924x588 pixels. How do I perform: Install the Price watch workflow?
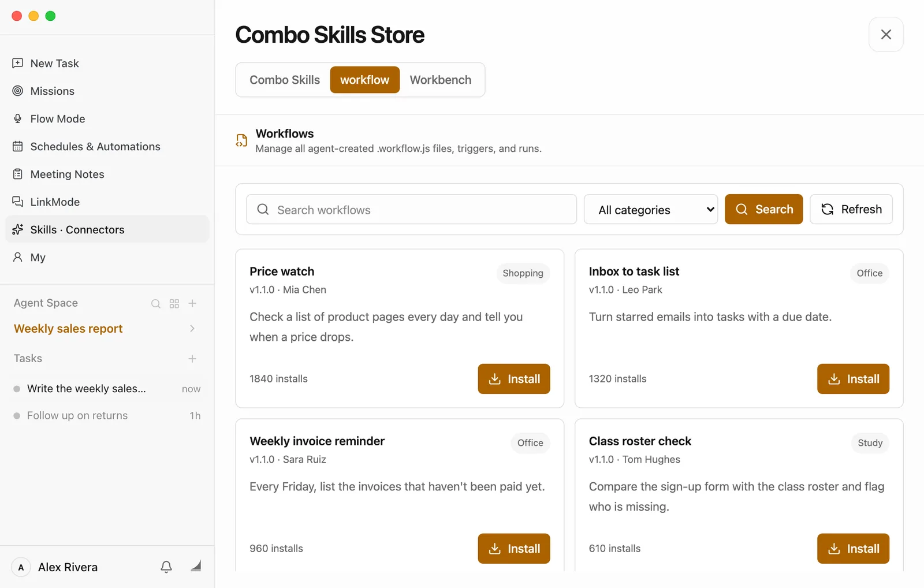click(x=514, y=379)
